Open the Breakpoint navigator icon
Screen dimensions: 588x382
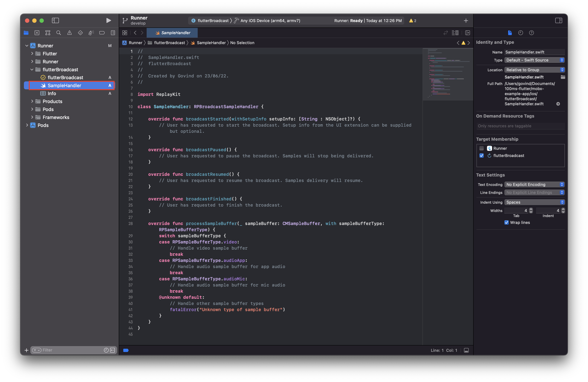coord(102,33)
